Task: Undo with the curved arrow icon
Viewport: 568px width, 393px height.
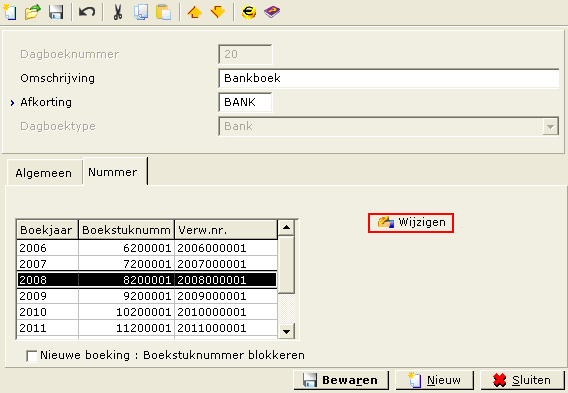Action: [x=87, y=12]
